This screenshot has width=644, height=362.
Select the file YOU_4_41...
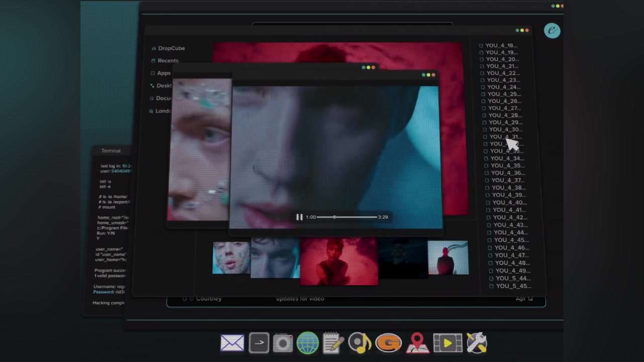pyautogui.click(x=510, y=210)
